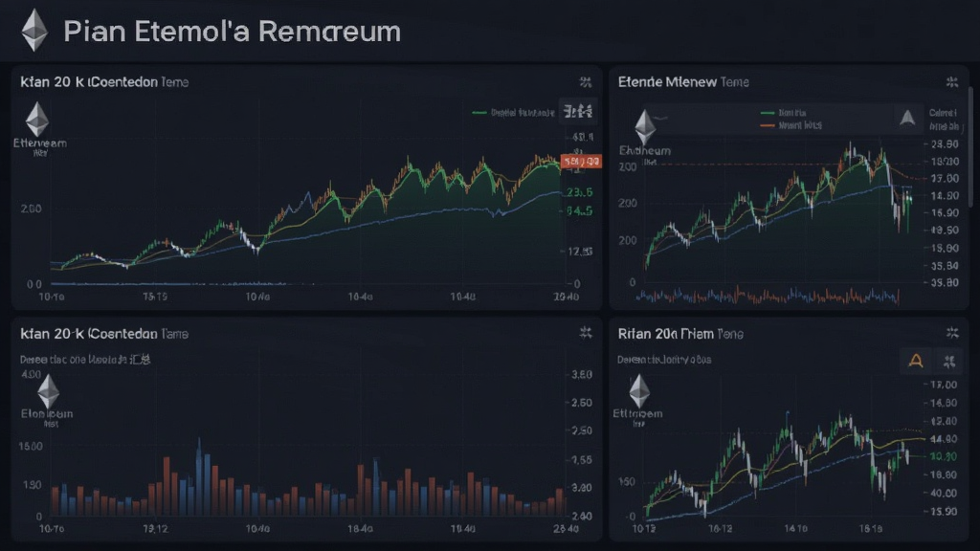The image size is (980, 551).
Task: Expand the 'Etende Mlenew' panel
Action: click(x=952, y=82)
